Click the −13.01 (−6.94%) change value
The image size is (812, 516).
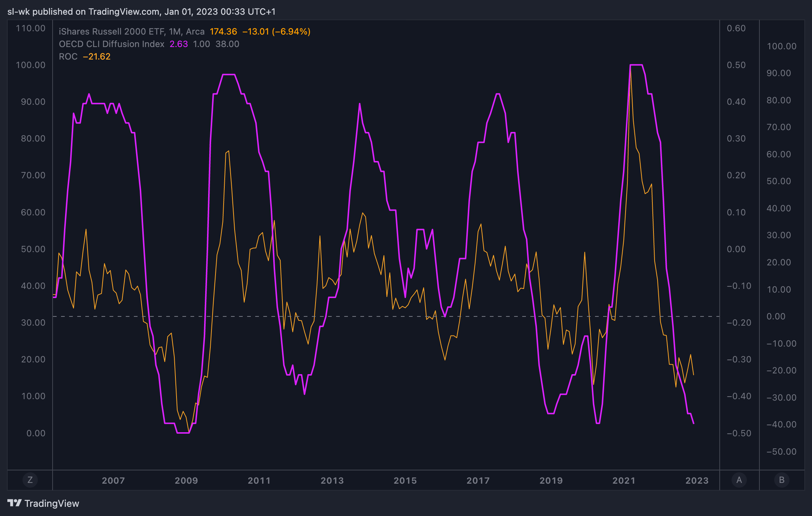pyautogui.click(x=277, y=32)
